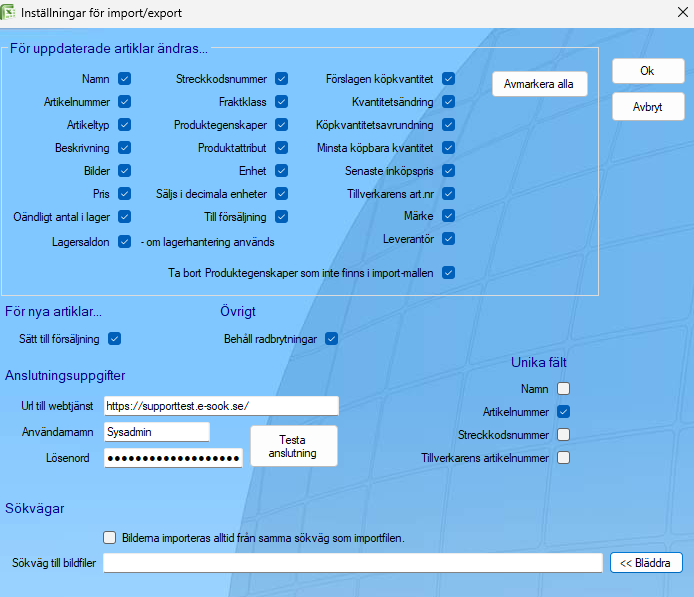Click the Excel app icon in title bar

(7, 12)
